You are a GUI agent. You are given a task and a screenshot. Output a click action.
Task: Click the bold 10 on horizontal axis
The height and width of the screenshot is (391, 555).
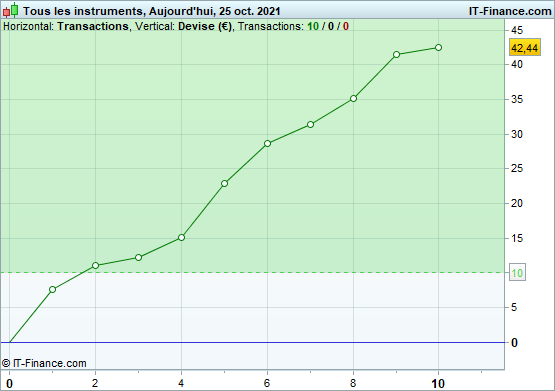tap(438, 384)
